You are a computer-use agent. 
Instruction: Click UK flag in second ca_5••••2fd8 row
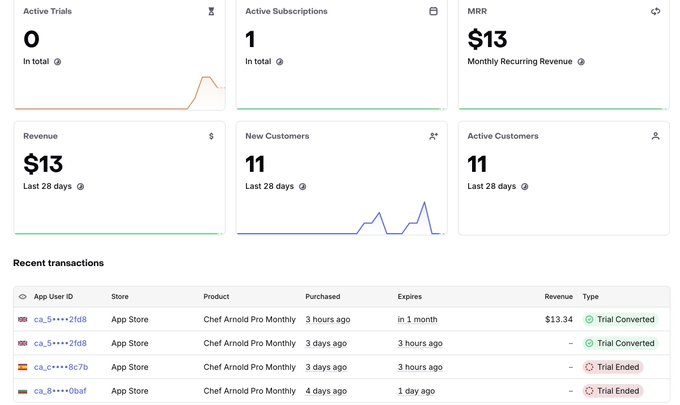click(x=23, y=343)
